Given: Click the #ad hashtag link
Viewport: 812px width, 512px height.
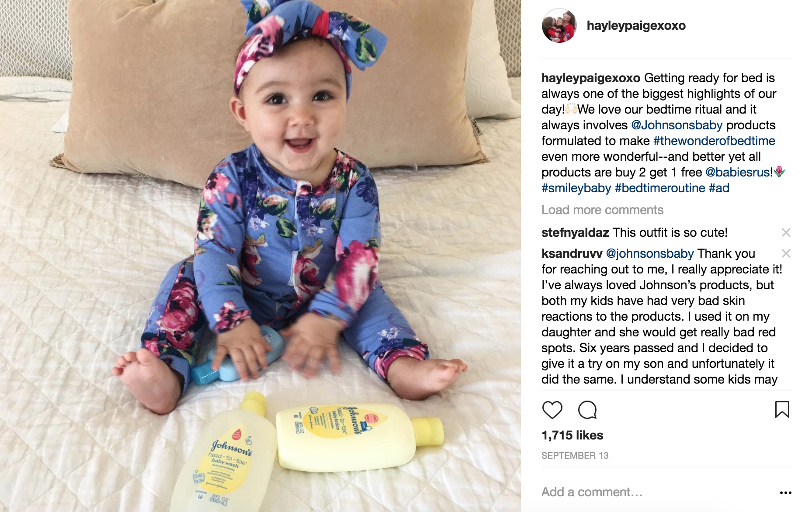Looking at the screenshot, I should 719,188.
